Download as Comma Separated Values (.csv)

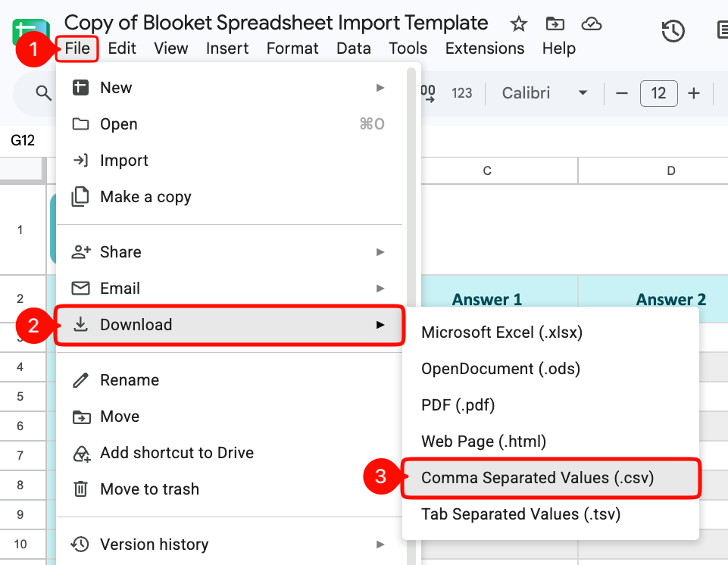click(550, 478)
